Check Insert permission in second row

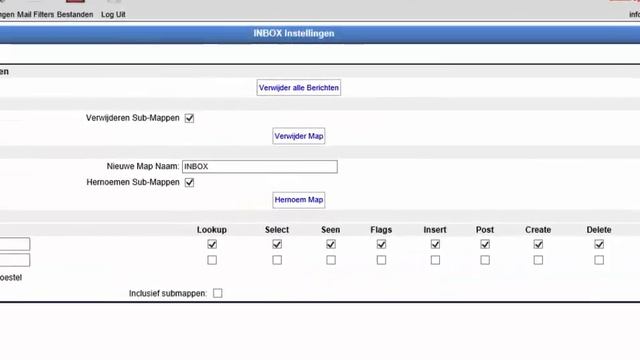point(435,260)
